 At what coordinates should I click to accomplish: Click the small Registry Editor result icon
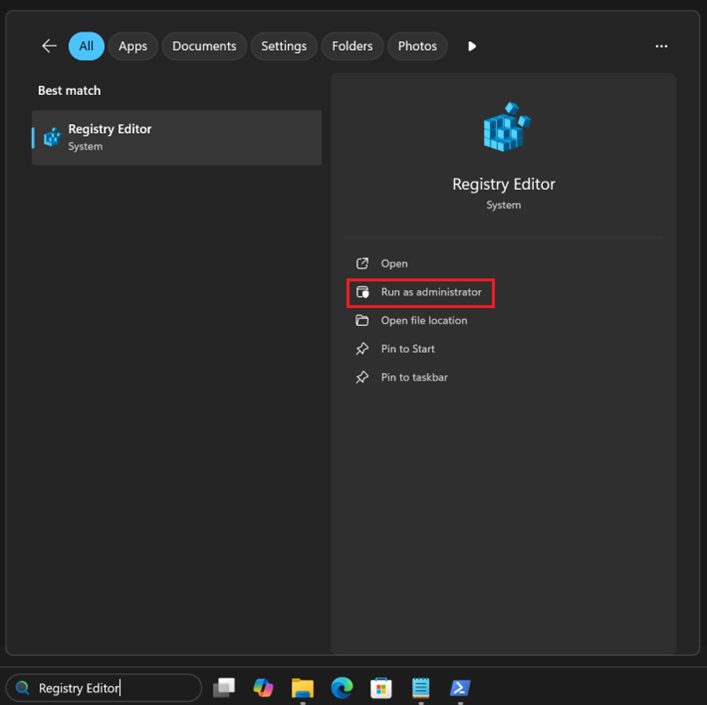point(52,137)
